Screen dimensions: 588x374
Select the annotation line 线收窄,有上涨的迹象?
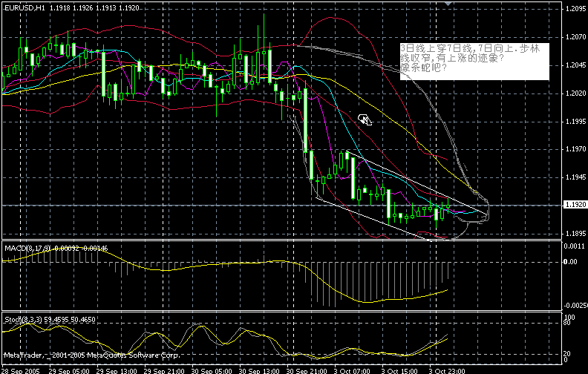pyautogui.click(x=452, y=58)
